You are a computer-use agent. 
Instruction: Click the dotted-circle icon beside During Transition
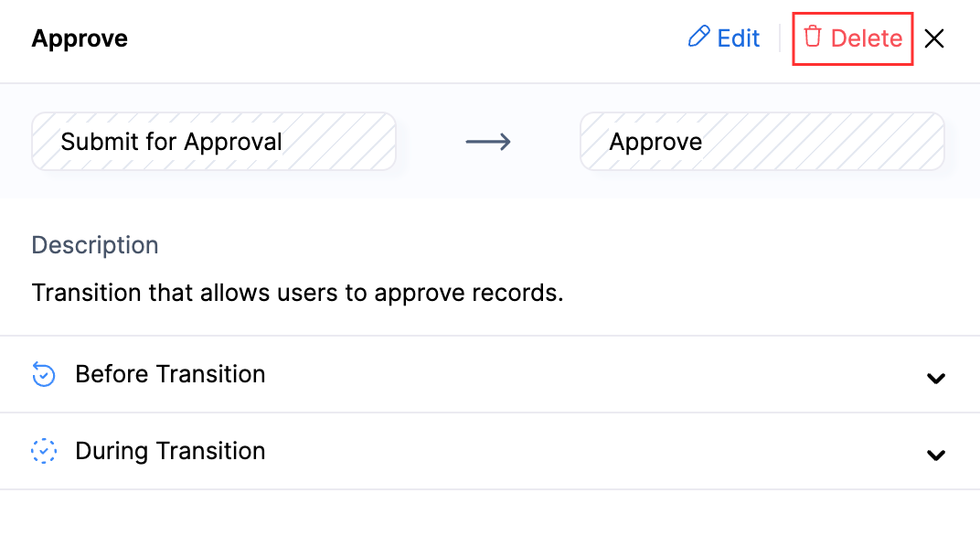(43, 451)
